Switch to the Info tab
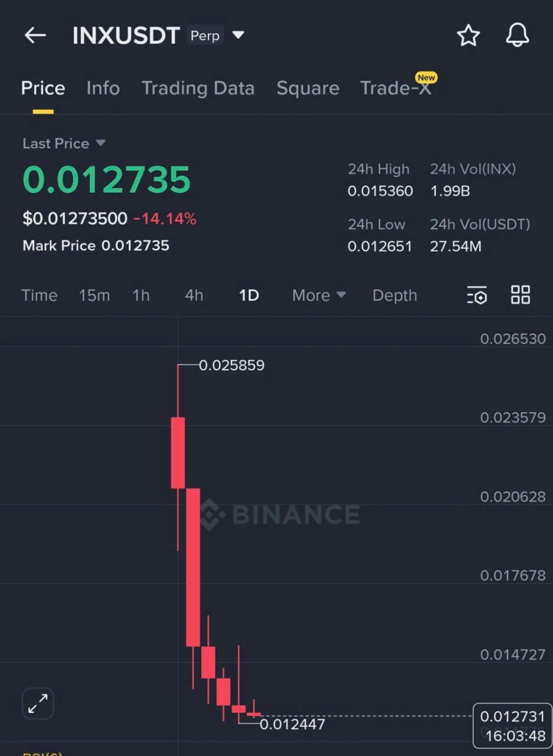Viewport: 553px width, 756px height. (103, 89)
